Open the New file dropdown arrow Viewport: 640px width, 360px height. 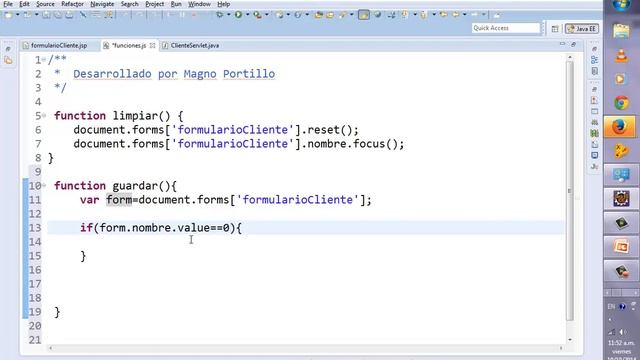point(18,15)
